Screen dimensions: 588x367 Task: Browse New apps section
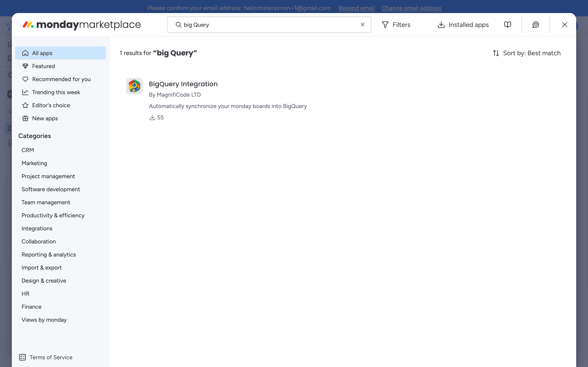(x=45, y=118)
